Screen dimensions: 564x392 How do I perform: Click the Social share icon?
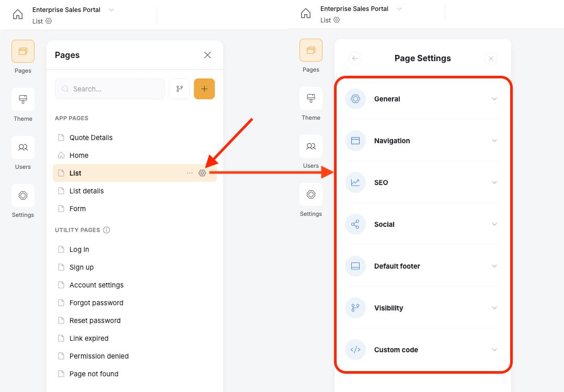coord(355,224)
